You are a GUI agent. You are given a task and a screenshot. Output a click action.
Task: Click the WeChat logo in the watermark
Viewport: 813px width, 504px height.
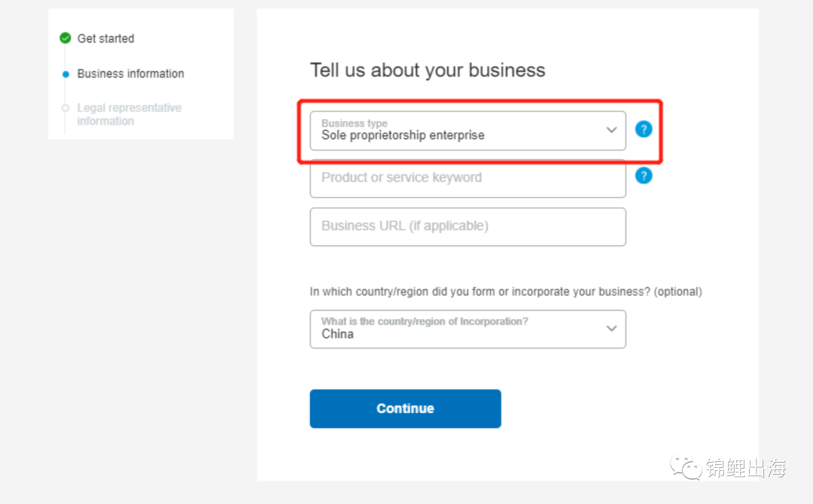click(x=686, y=467)
